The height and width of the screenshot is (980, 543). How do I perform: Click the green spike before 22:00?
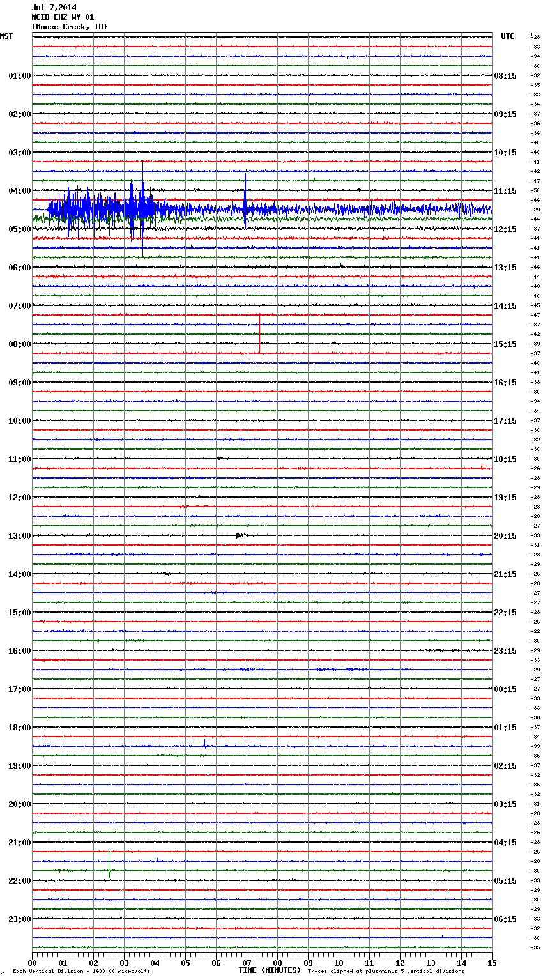109,864
